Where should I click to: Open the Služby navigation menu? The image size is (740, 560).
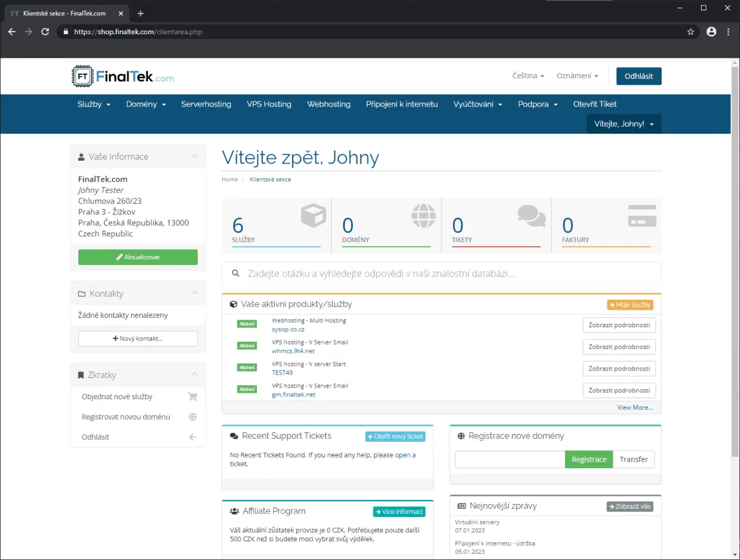(x=94, y=104)
